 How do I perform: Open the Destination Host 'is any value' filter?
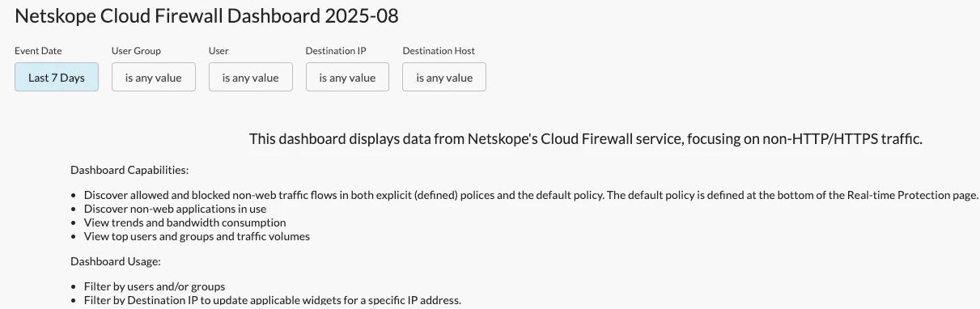click(x=444, y=77)
